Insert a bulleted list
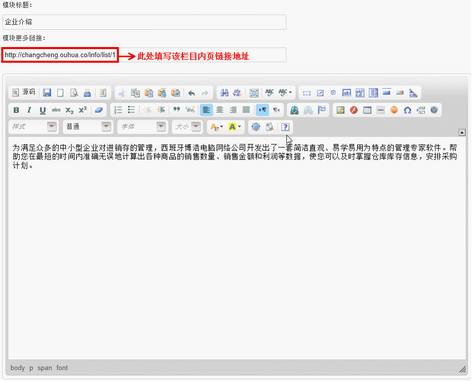Screen dimensions: 472x381 [131, 110]
